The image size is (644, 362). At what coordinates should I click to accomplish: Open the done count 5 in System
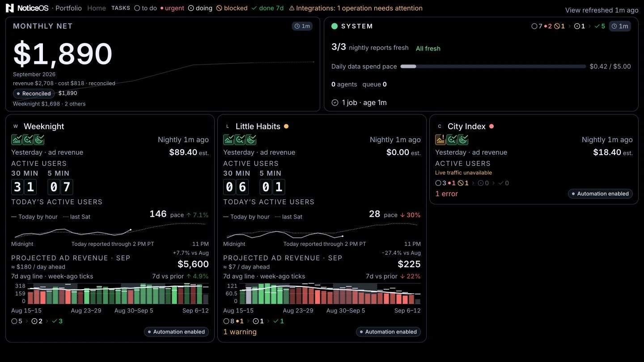point(600,26)
